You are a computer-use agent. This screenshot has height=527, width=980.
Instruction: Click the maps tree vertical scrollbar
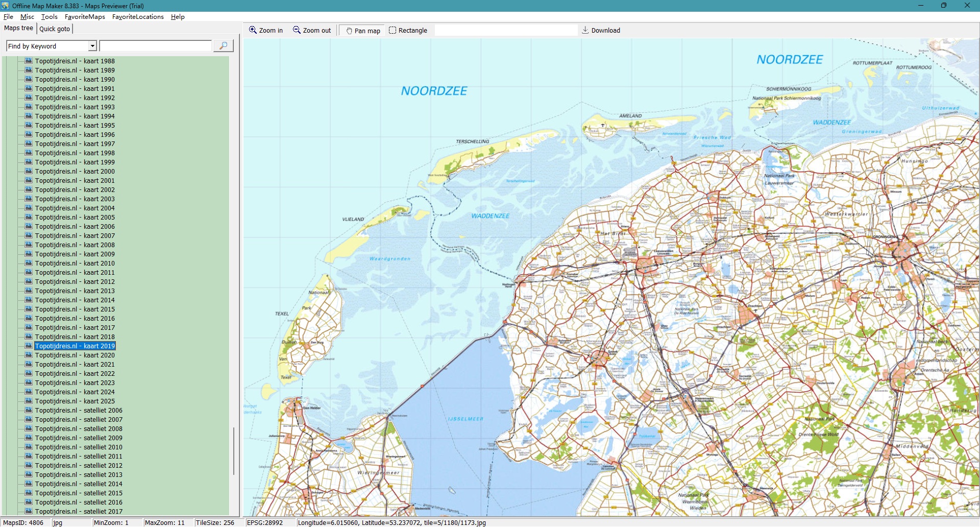click(234, 449)
